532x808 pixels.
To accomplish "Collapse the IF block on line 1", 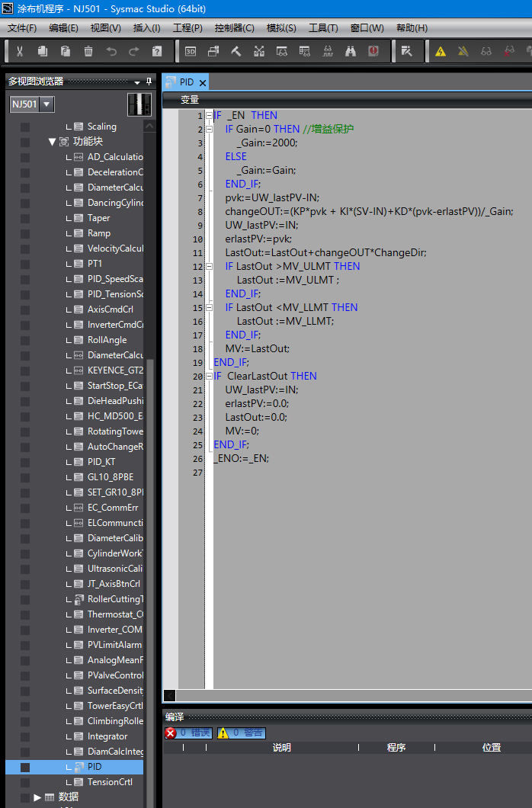I will 209,116.
